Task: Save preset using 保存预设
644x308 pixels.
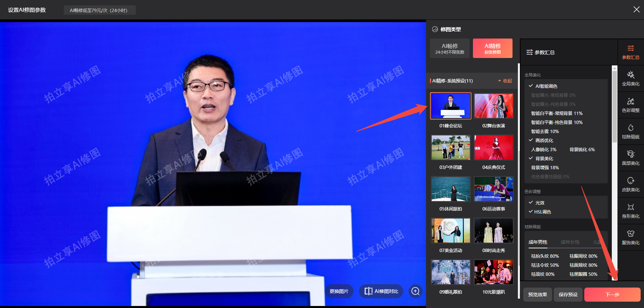Action: point(568,294)
